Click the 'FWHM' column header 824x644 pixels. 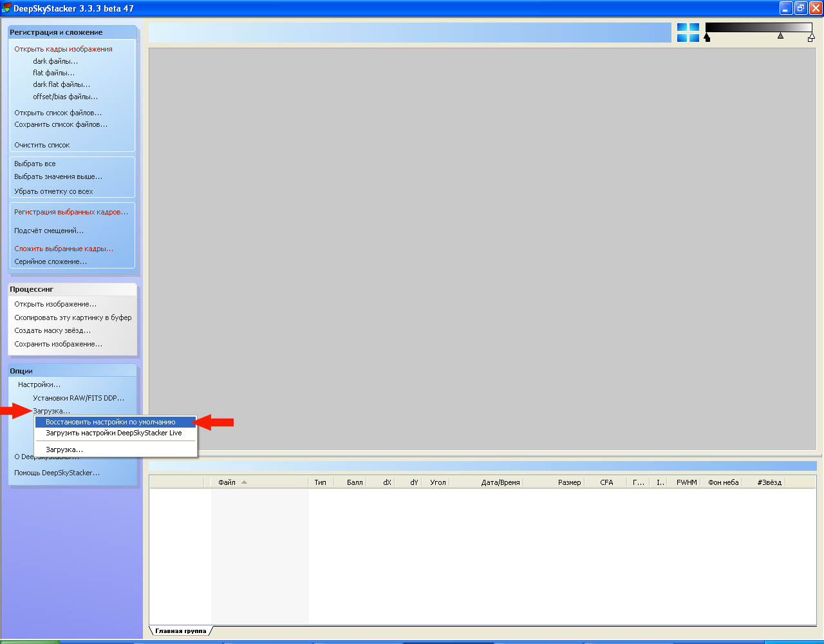[686, 482]
